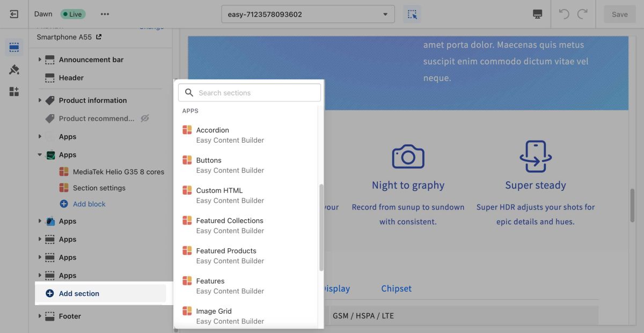
Task: Select the Features section option
Action: [x=248, y=286]
